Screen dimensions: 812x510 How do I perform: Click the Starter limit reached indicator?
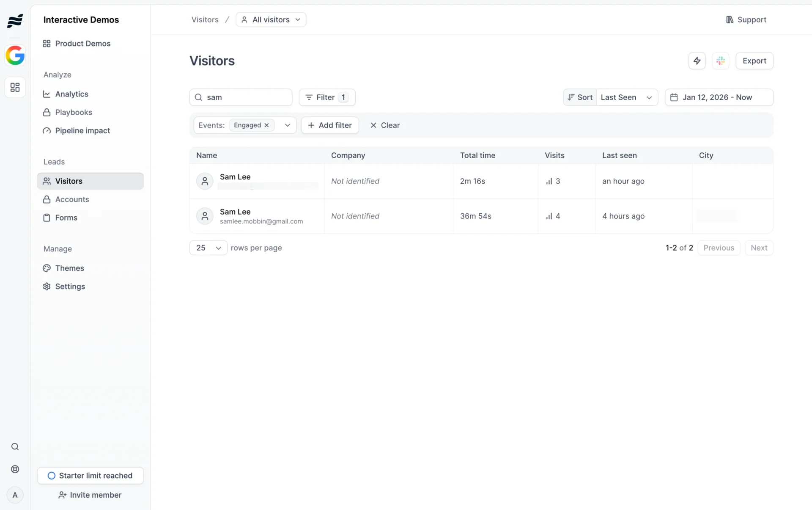[x=90, y=475]
